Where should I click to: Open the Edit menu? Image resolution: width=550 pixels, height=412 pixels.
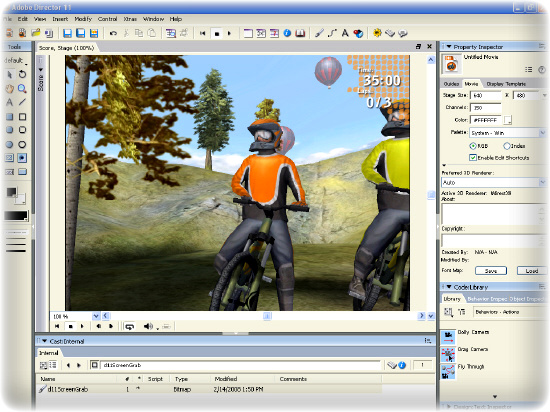click(x=22, y=19)
